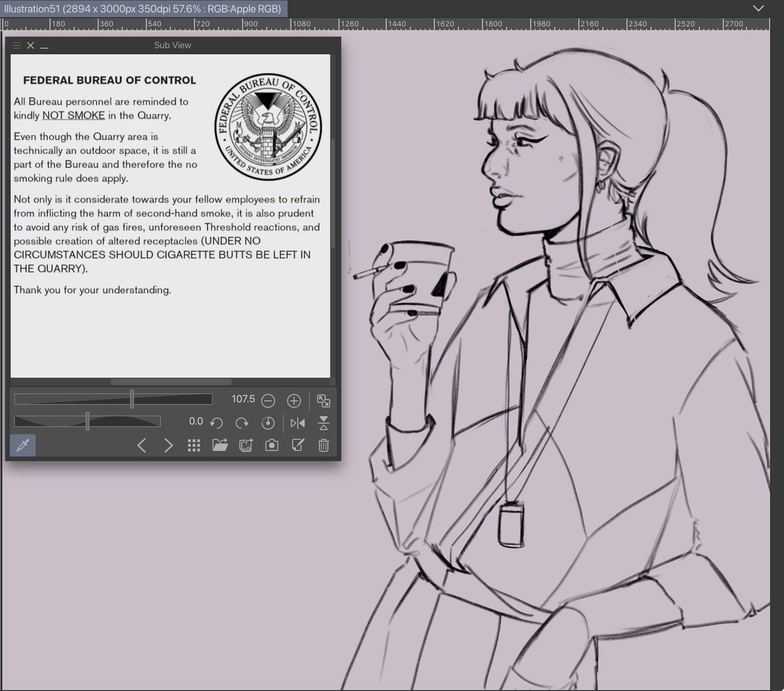Click the FEDERAL BUREAU OF CONTROL heading
Image resolution: width=784 pixels, height=691 pixels.
(109, 80)
